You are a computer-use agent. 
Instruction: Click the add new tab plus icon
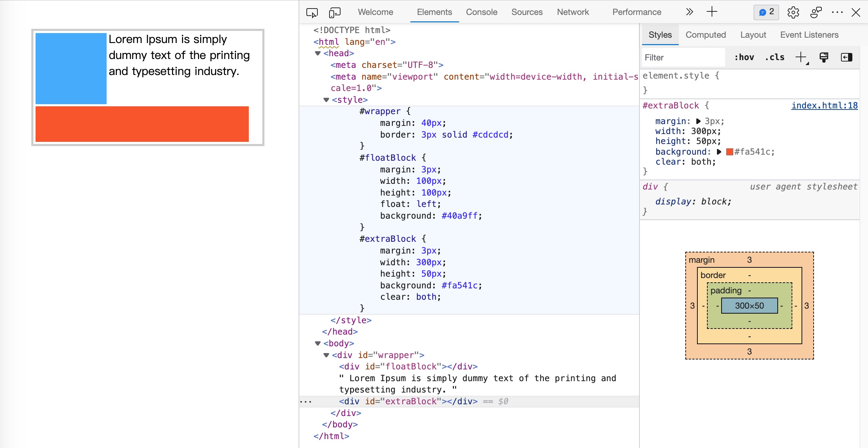coord(712,12)
